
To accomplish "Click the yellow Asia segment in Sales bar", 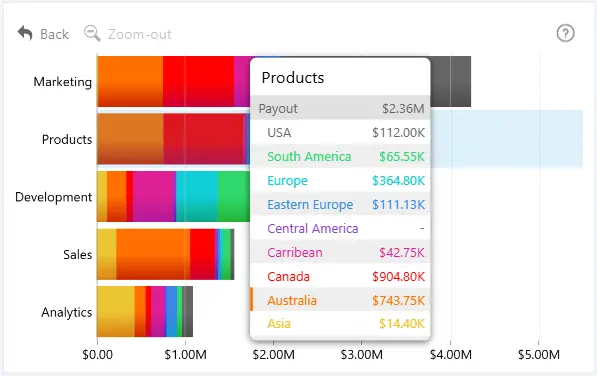I will (x=107, y=254).
